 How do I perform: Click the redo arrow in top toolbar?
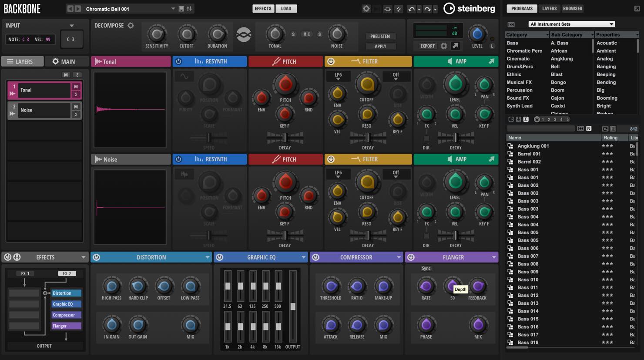coord(427,9)
